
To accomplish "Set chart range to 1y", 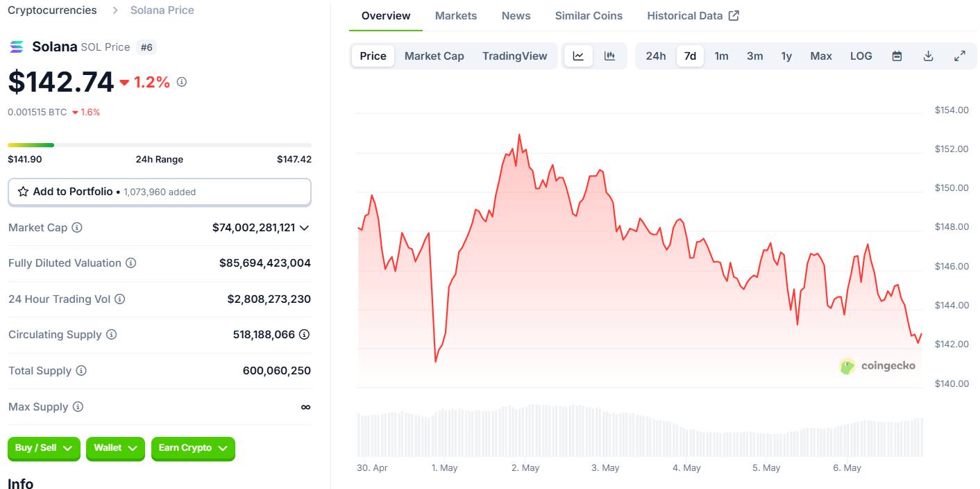I will coord(786,56).
